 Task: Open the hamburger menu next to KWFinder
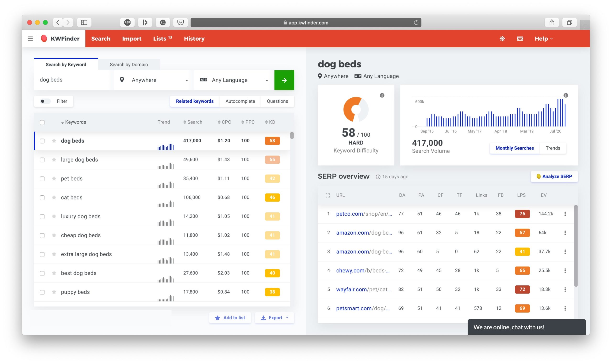coord(30,38)
